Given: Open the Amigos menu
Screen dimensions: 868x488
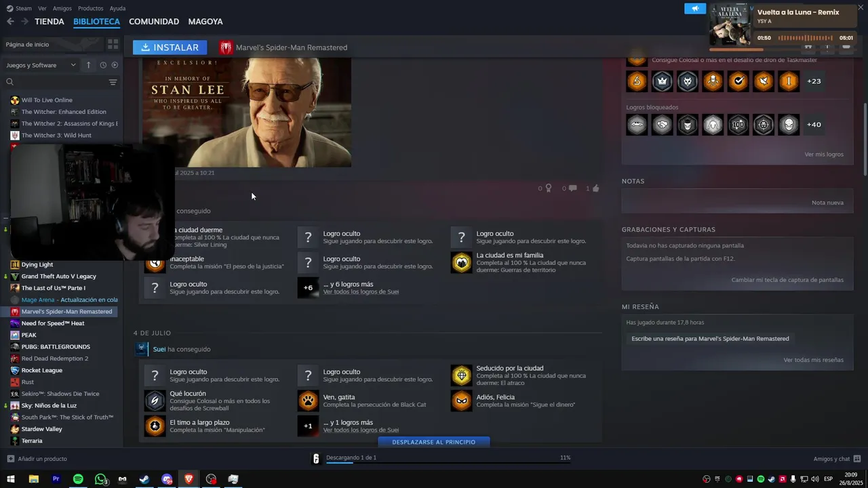Looking at the screenshot, I should click(62, 8).
